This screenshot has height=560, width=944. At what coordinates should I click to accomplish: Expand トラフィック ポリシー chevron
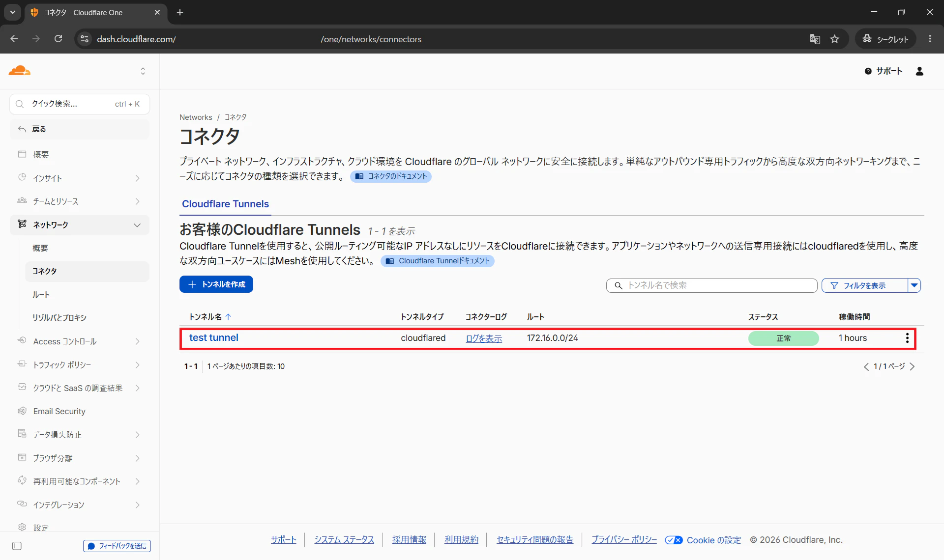(x=137, y=365)
